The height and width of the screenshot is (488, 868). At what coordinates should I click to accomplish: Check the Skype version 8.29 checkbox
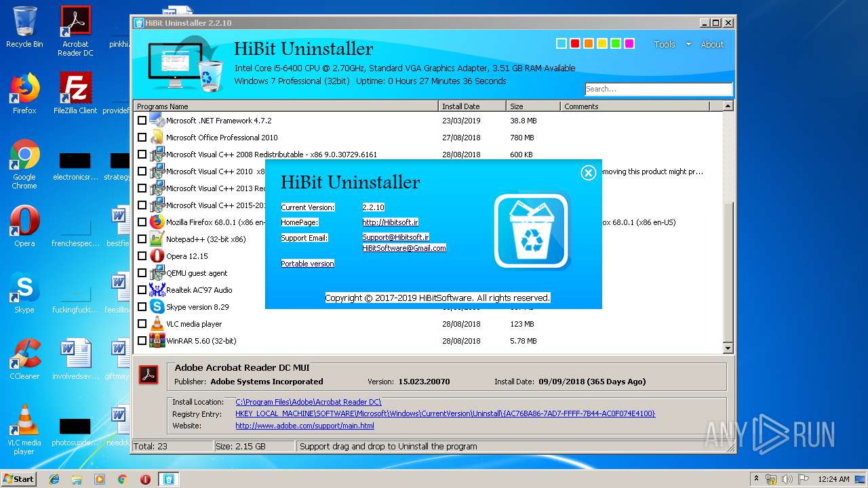pyautogui.click(x=142, y=306)
